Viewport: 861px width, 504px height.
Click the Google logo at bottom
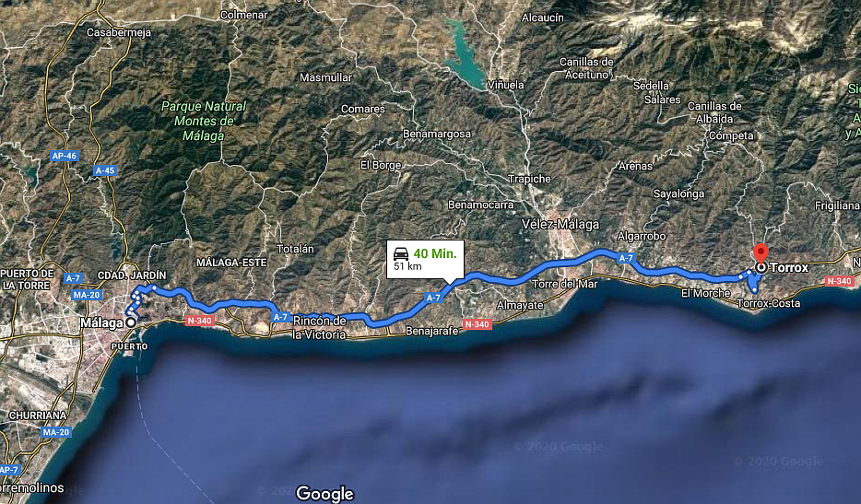point(324,494)
